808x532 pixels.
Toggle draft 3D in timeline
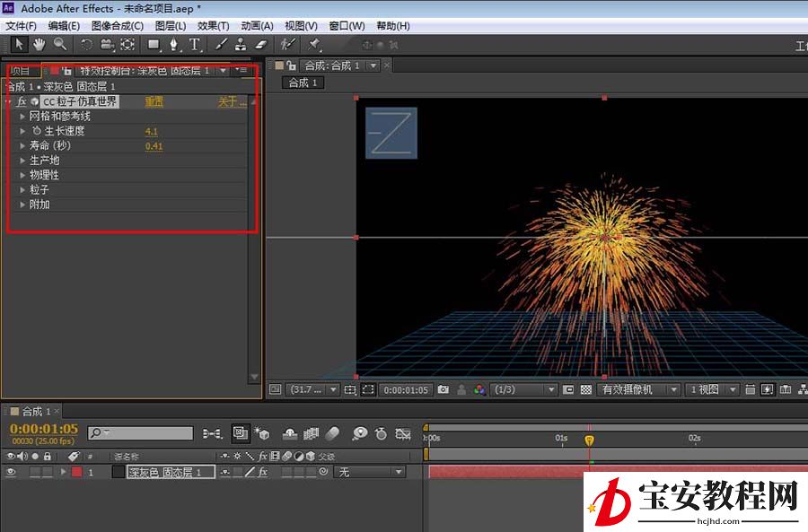click(262, 433)
